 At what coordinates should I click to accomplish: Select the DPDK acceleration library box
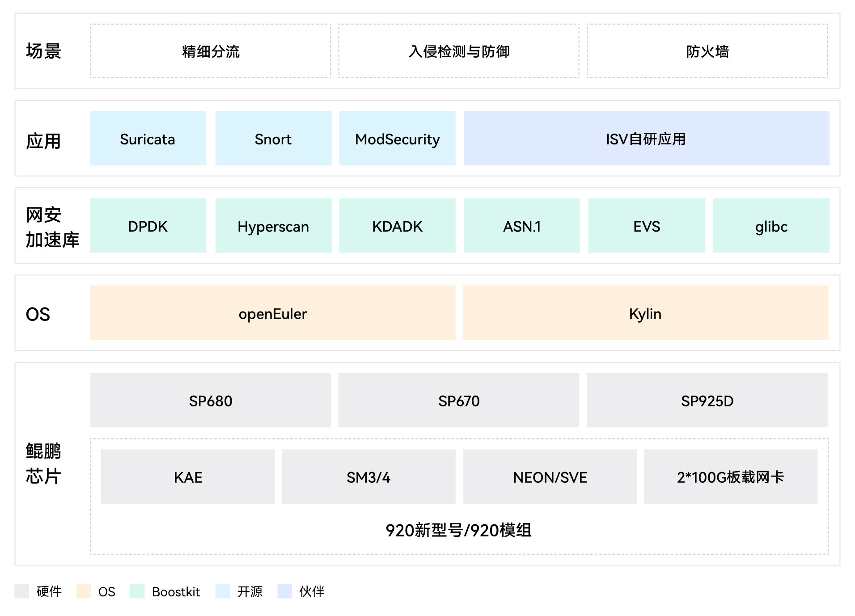click(148, 226)
